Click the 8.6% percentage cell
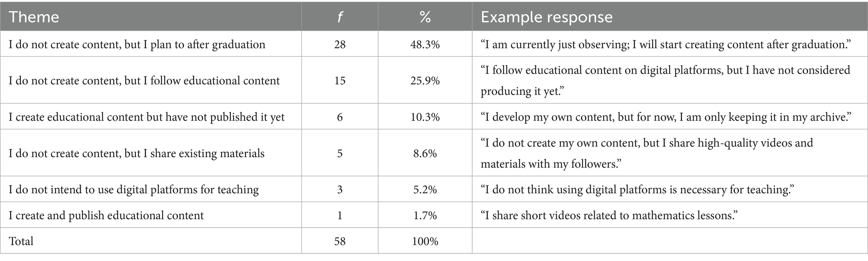Image resolution: width=868 pixels, height=261 pixels. pyautogui.click(x=425, y=153)
